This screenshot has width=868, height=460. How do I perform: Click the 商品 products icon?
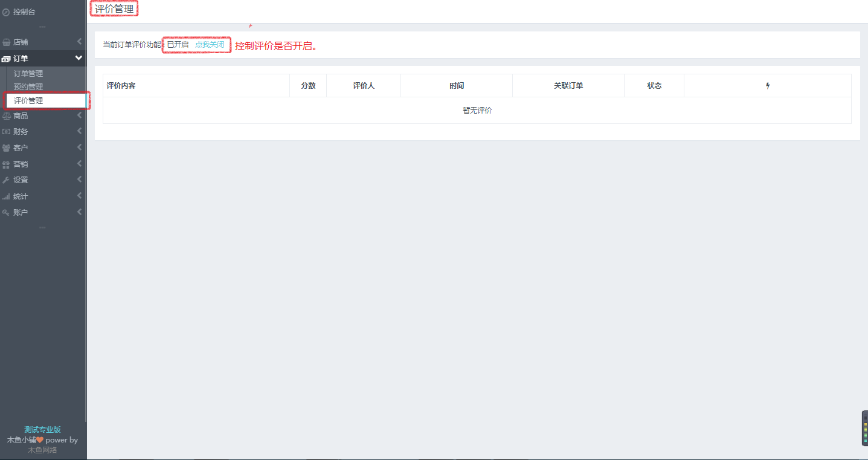point(7,115)
